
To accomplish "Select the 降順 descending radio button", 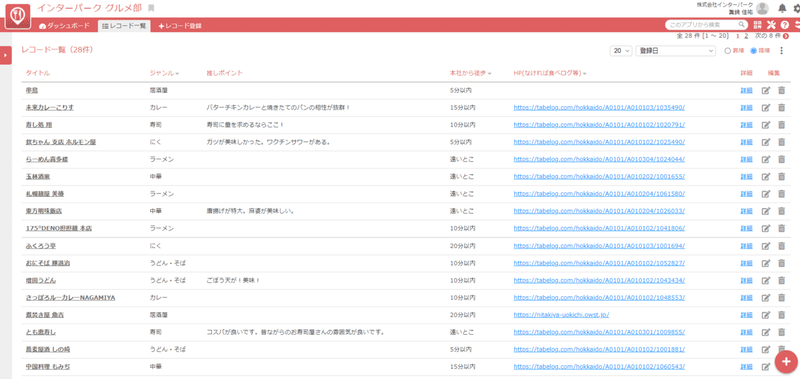I will 753,50.
